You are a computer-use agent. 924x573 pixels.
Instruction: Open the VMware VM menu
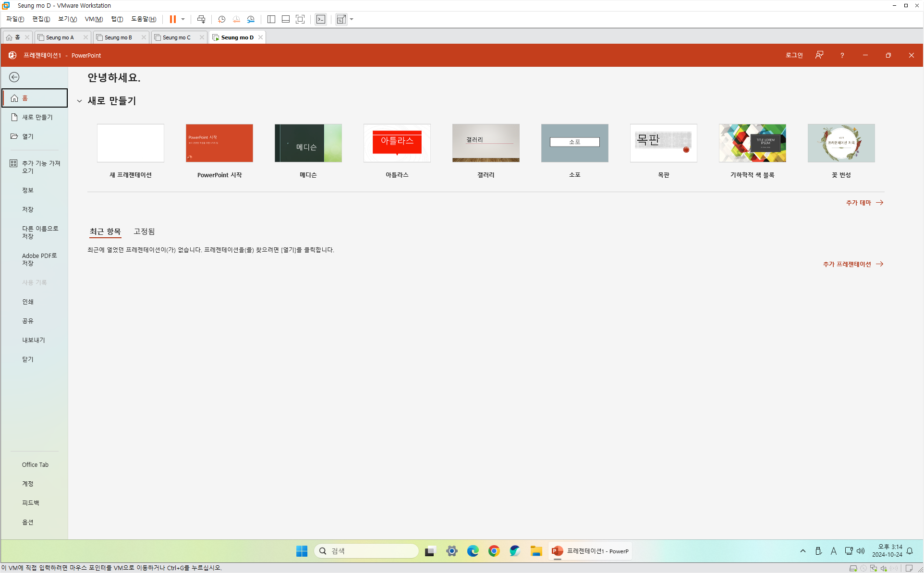94,19
